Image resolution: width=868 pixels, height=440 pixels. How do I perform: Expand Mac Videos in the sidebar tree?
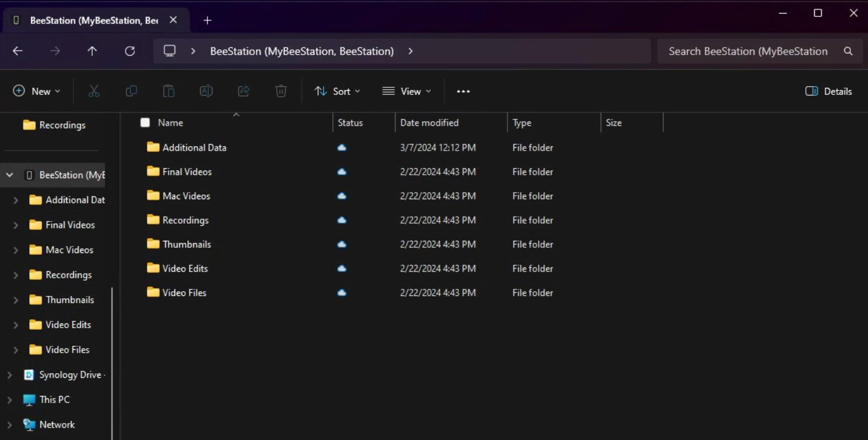point(16,250)
